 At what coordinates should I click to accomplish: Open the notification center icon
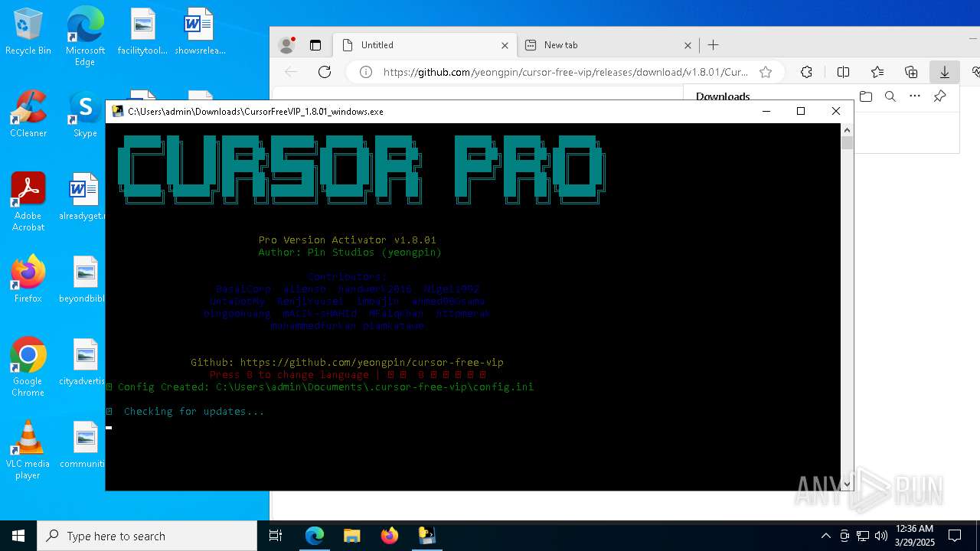955,536
